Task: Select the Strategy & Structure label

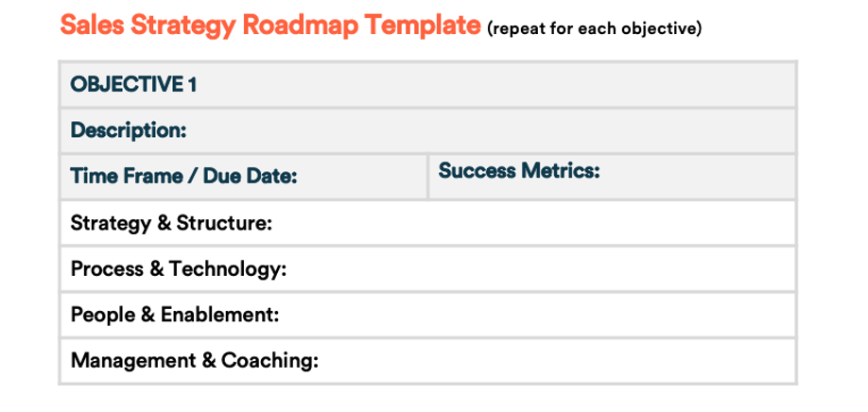Action: click(171, 223)
